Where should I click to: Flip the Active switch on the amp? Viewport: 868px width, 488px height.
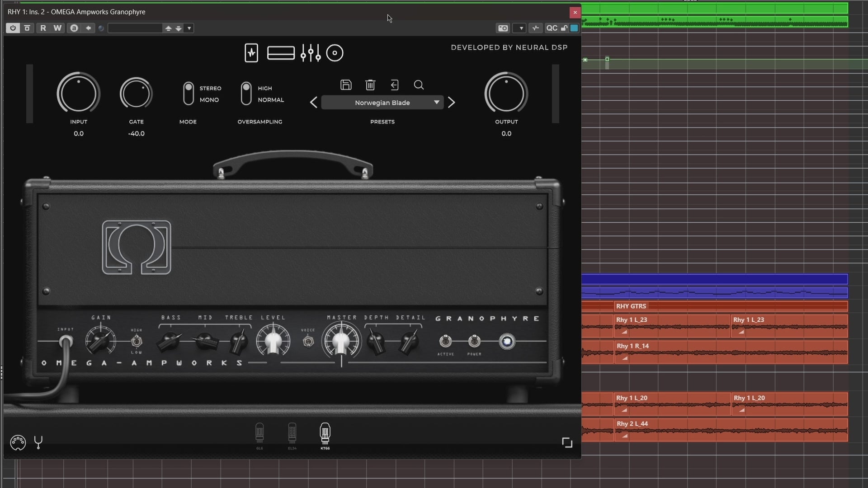(445, 341)
